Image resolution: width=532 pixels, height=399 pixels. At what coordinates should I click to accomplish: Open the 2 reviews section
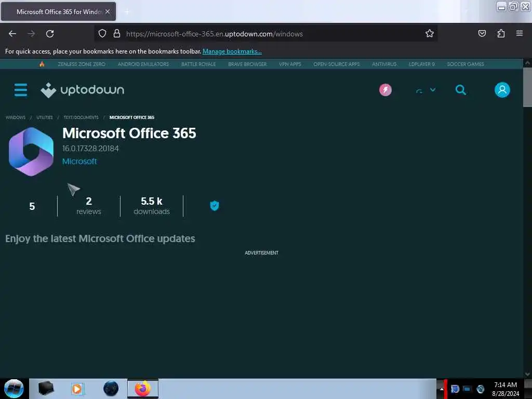click(88, 206)
